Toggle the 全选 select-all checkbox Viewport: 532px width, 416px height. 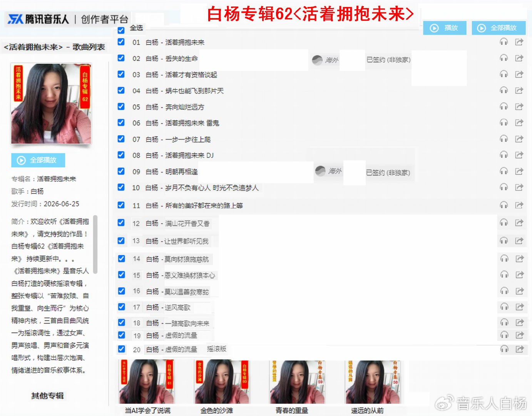click(x=121, y=30)
